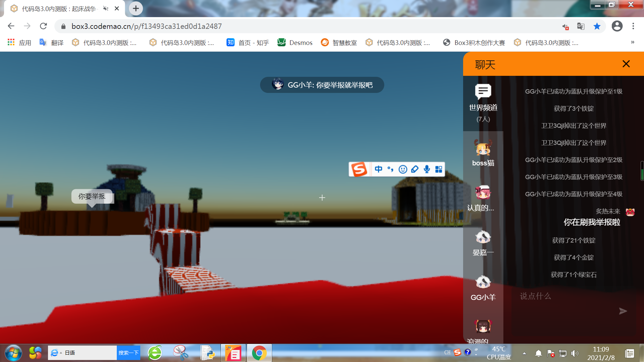Click the Sogou S logo on input bar
644x362 pixels.
click(359, 169)
